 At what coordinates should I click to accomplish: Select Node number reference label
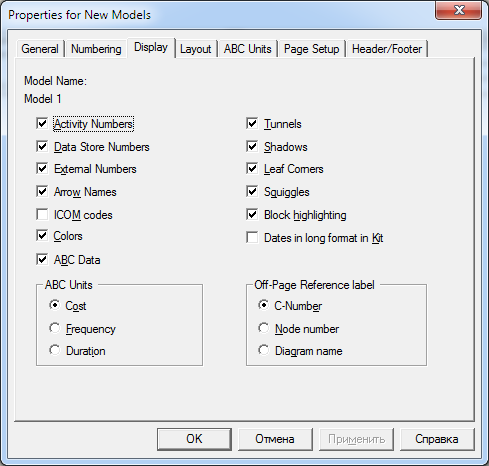(264, 328)
